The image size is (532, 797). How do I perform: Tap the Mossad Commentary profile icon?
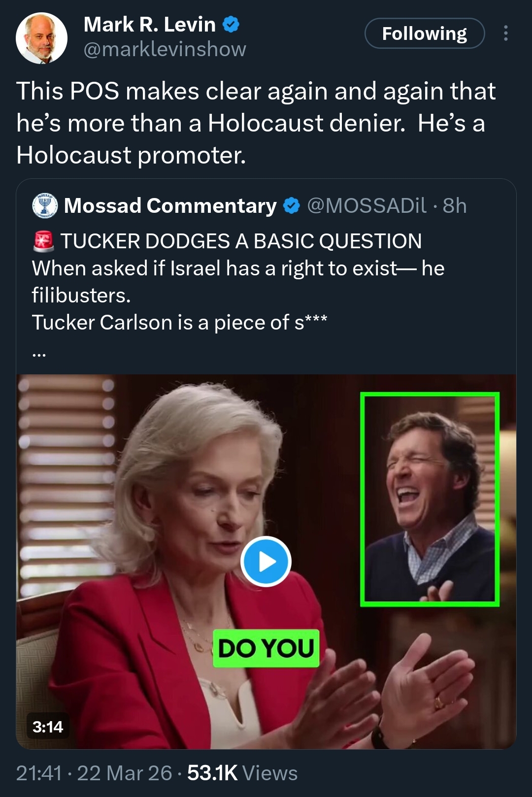pos(45,205)
